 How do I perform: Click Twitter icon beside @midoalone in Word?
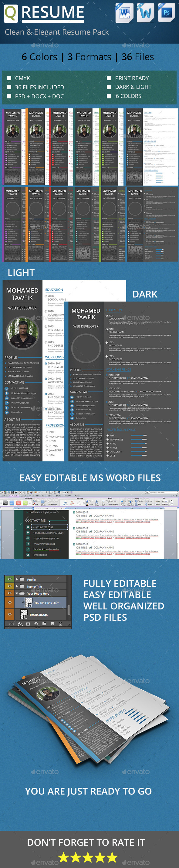click(28, 555)
